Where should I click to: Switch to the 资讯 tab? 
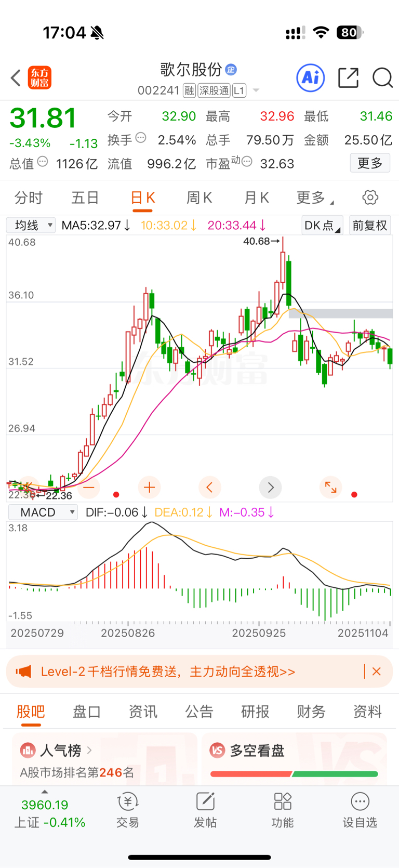(x=143, y=712)
